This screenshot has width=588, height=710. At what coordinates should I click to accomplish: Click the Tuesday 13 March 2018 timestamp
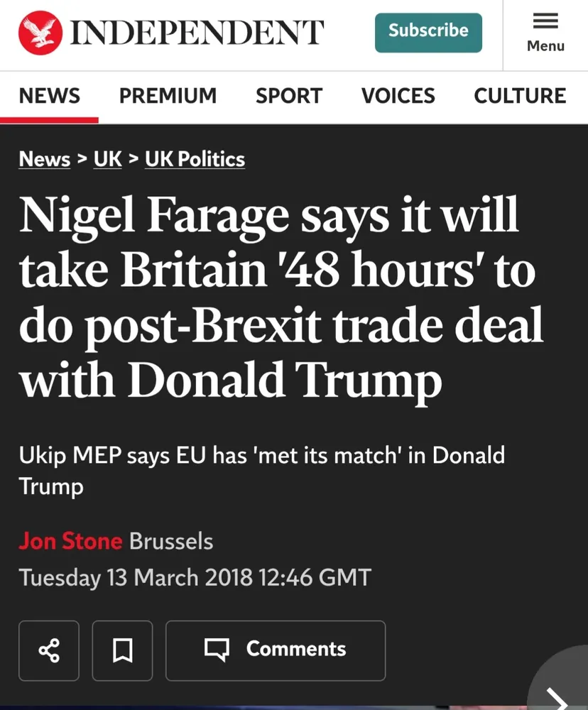(195, 577)
